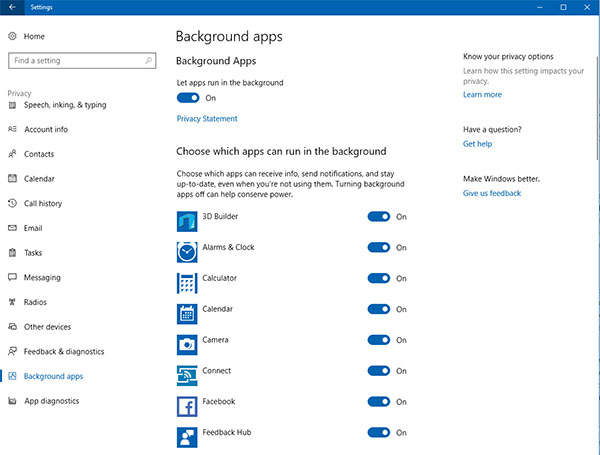The image size is (600, 455).
Task: Disable background activity for 3D Builder
Action: point(378,216)
